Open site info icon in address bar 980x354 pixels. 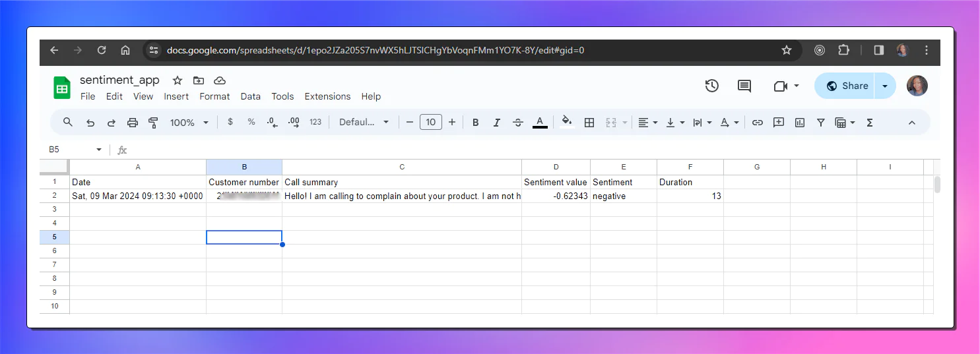click(x=153, y=50)
